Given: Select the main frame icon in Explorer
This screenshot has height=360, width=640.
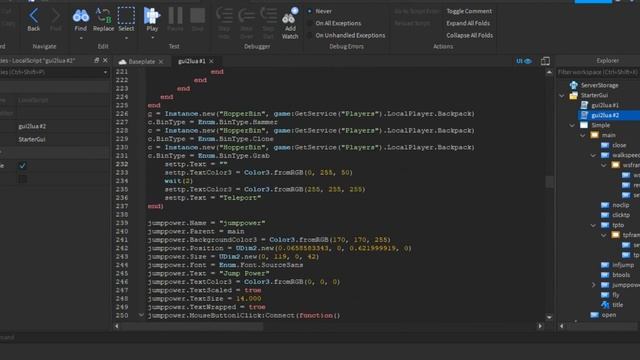Looking at the screenshot, I should pyautogui.click(x=595, y=135).
